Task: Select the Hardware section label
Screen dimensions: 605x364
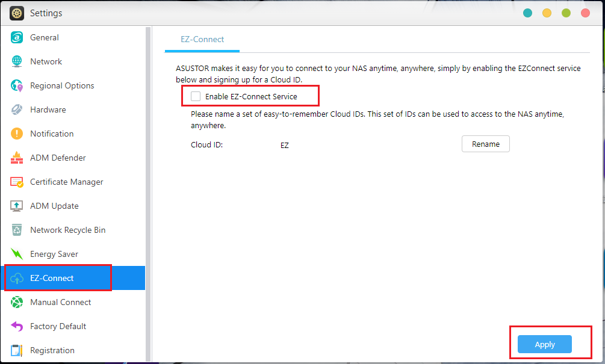Action: pyautogui.click(x=48, y=110)
